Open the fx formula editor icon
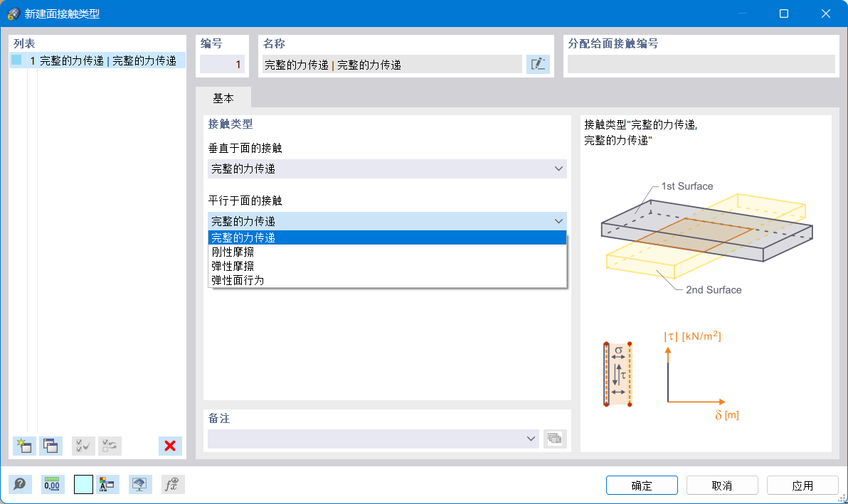 click(171, 484)
